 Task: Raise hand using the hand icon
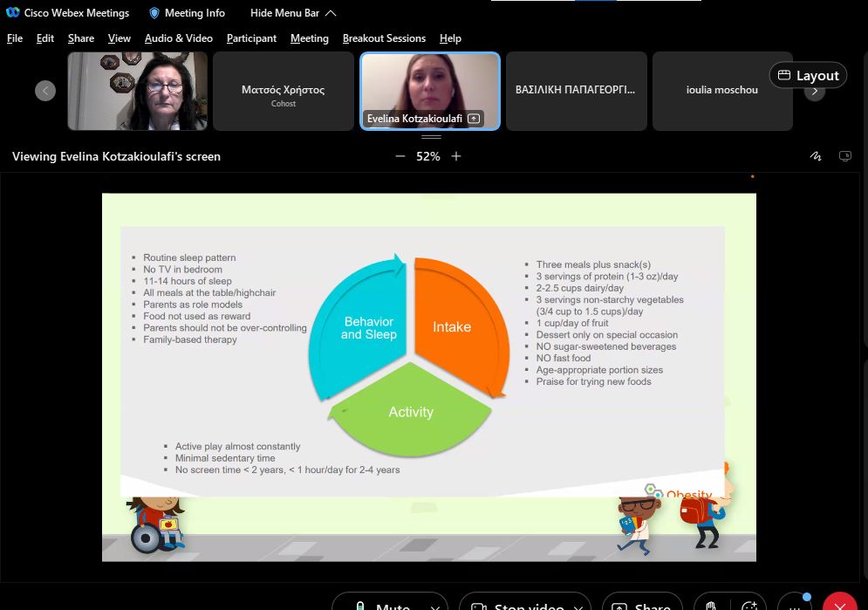(711, 605)
